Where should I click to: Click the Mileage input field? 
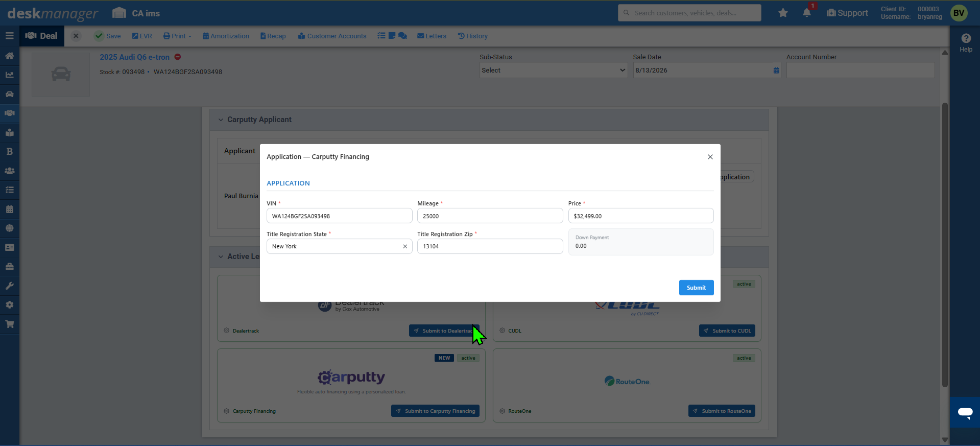[x=490, y=216]
